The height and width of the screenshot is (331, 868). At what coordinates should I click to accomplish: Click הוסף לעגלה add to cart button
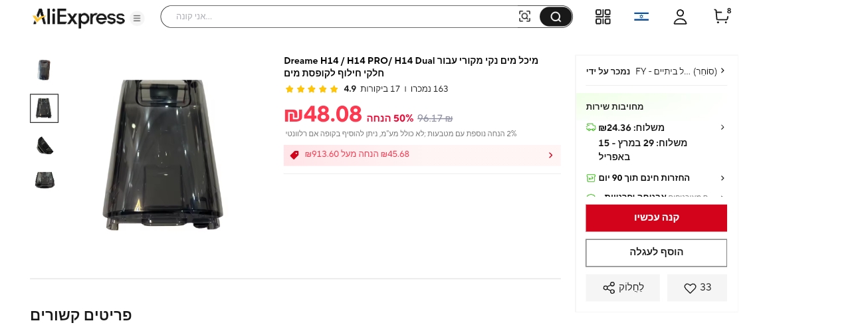(656, 253)
